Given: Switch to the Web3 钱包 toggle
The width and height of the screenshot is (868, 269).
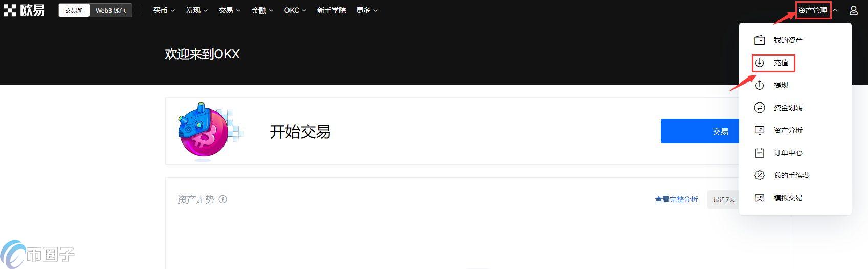Looking at the screenshot, I should pos(110,10).
